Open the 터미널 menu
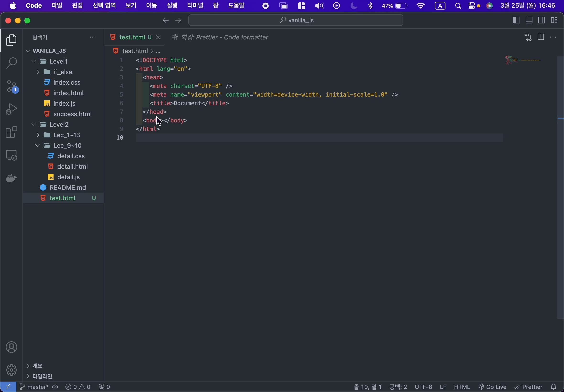 195,5
